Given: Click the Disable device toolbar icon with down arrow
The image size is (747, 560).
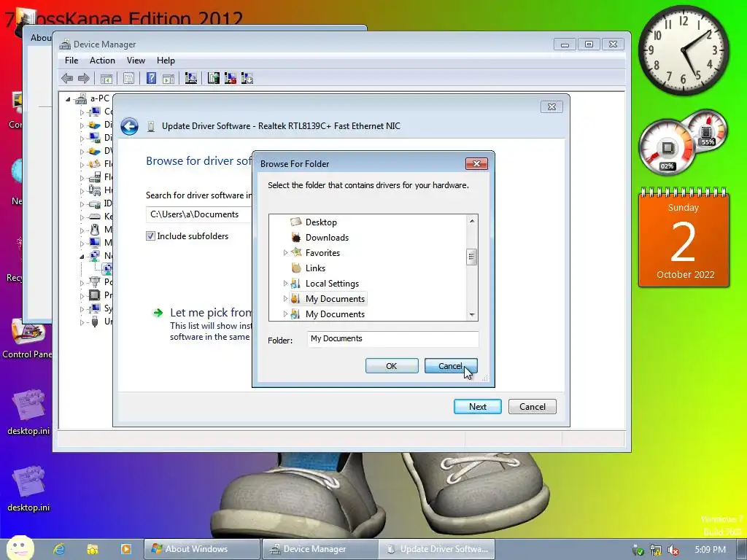Looking at the screenshot, I should click(247, 78).
